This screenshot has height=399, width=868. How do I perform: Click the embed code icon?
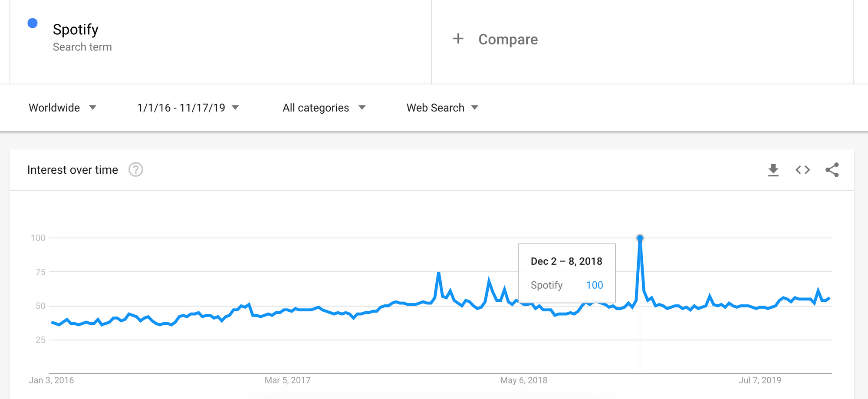802,170
